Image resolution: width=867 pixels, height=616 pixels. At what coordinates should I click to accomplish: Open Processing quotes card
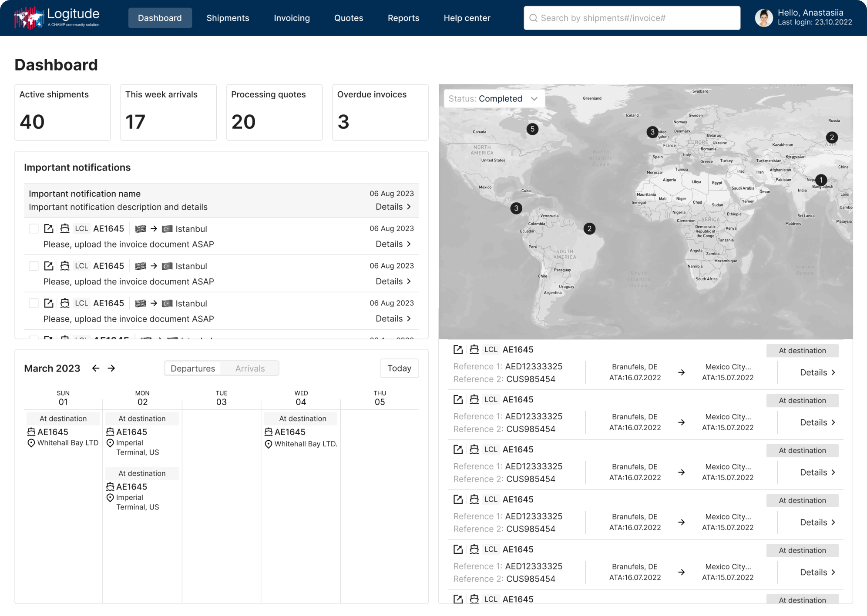coord(274,112)
